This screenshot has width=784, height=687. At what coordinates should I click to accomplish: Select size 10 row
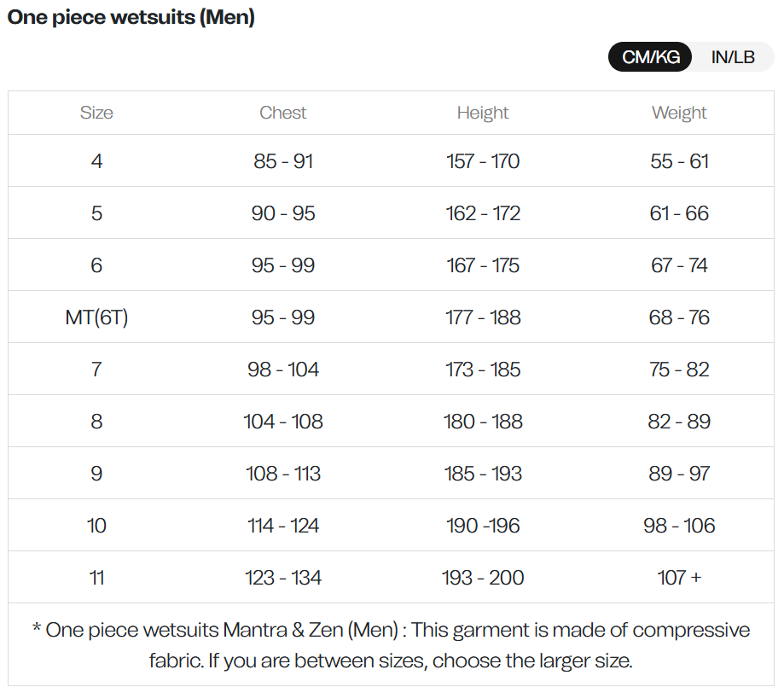click(x=96, y=525)
